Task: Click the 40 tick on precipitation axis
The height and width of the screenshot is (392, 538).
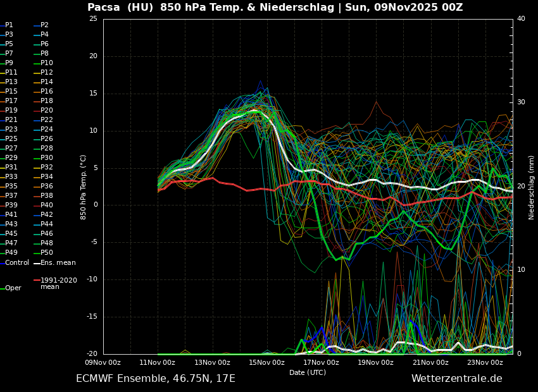Action: point(521,19)
